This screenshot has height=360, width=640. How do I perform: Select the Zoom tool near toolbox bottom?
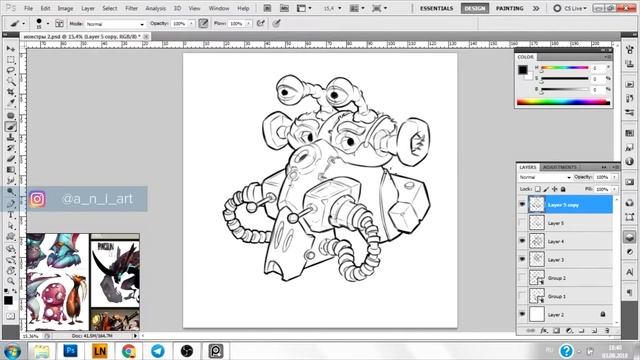tap(11, 281)
